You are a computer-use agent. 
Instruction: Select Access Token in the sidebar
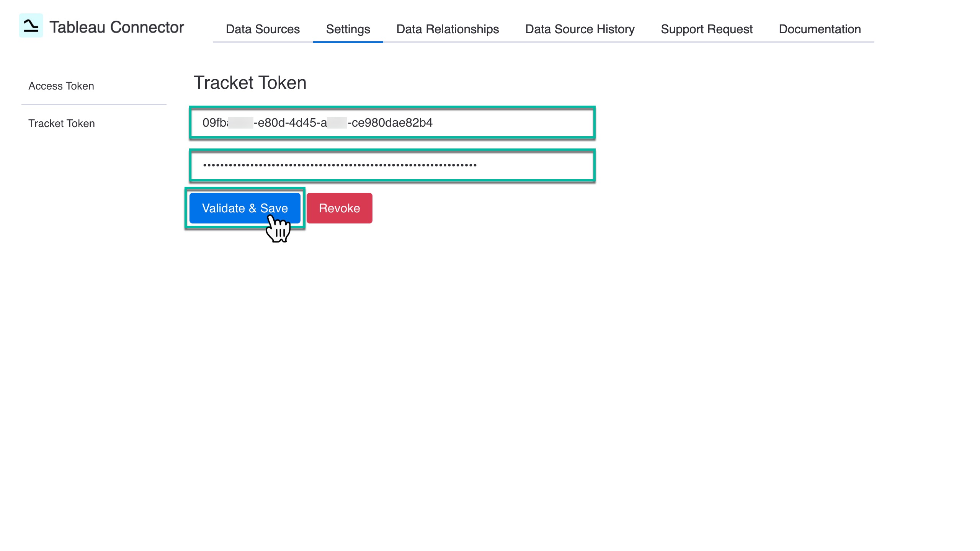[61, 86]
